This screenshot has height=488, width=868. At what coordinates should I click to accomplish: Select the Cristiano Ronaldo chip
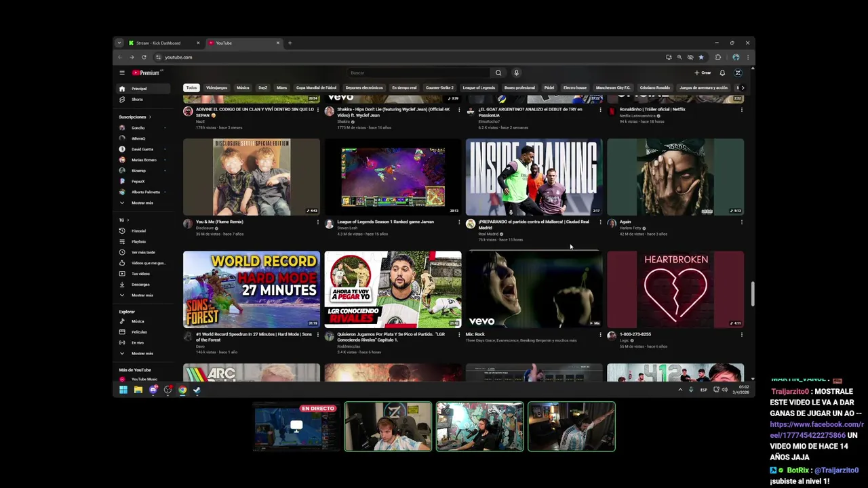point(655,87)
